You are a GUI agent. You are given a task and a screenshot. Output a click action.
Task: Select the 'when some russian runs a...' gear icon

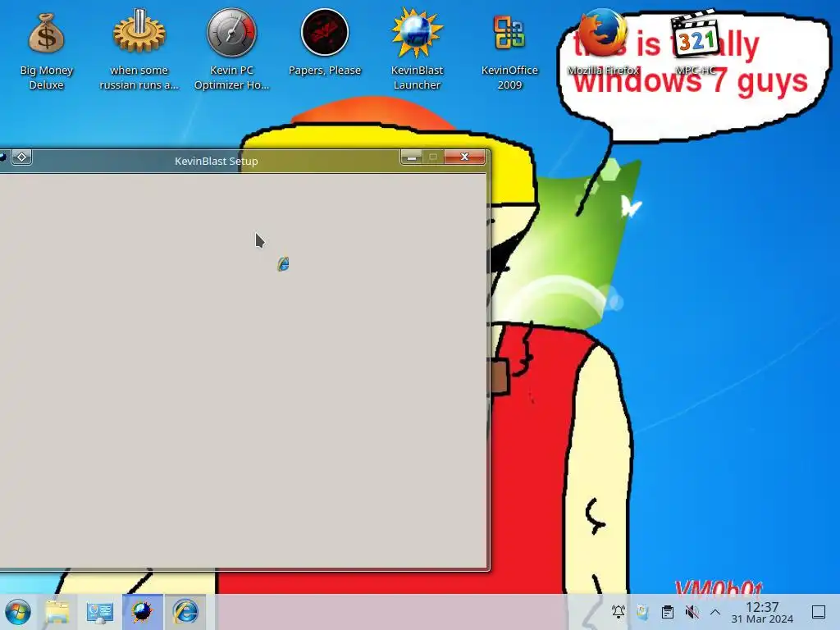pos(139,32)
